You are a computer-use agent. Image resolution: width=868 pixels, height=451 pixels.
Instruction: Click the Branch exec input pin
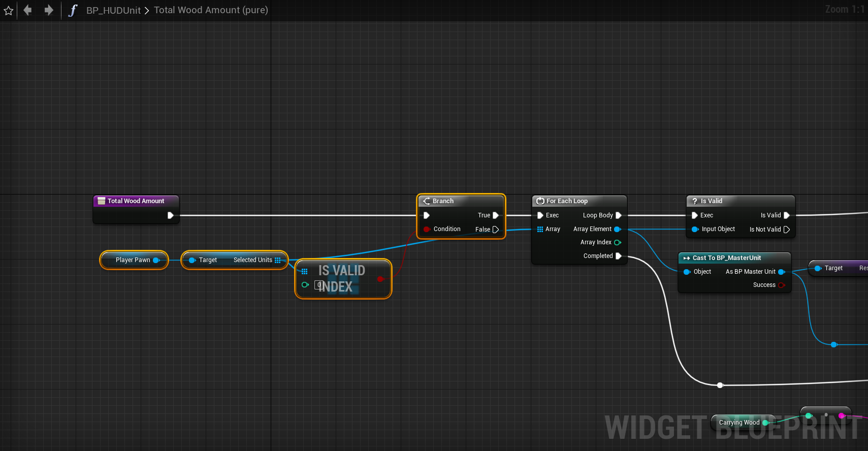pos(427,215)
